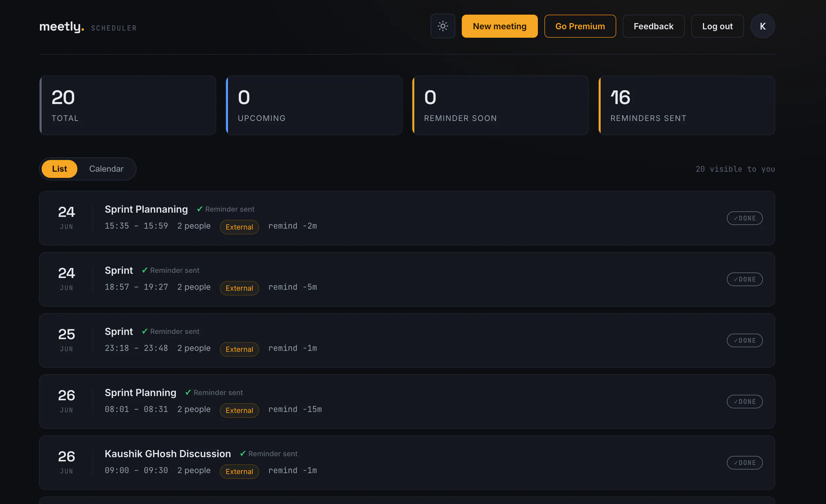Click External tag on Sprint Plannaning
This screenshot has height=504, width=826.
pyautogui.click(x=239, y=227)
